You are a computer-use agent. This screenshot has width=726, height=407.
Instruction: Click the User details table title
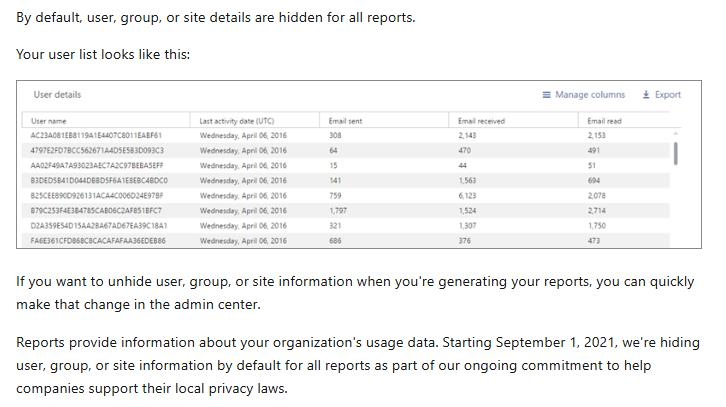[x=57, y=95]
